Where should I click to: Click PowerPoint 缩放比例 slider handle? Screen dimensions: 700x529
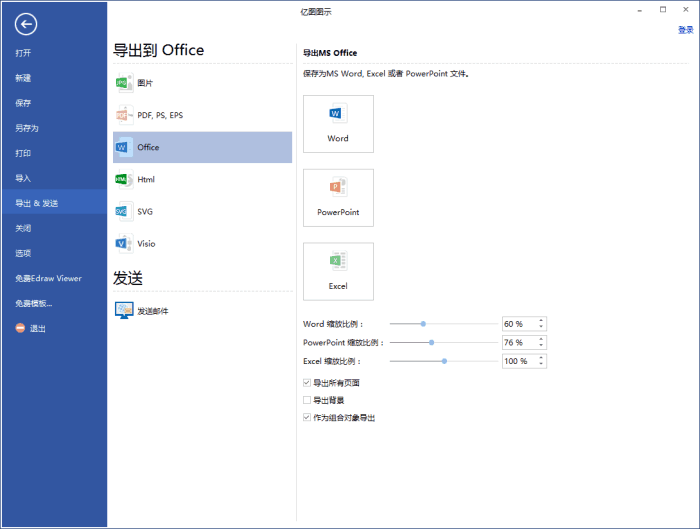(x=432, y=343)
